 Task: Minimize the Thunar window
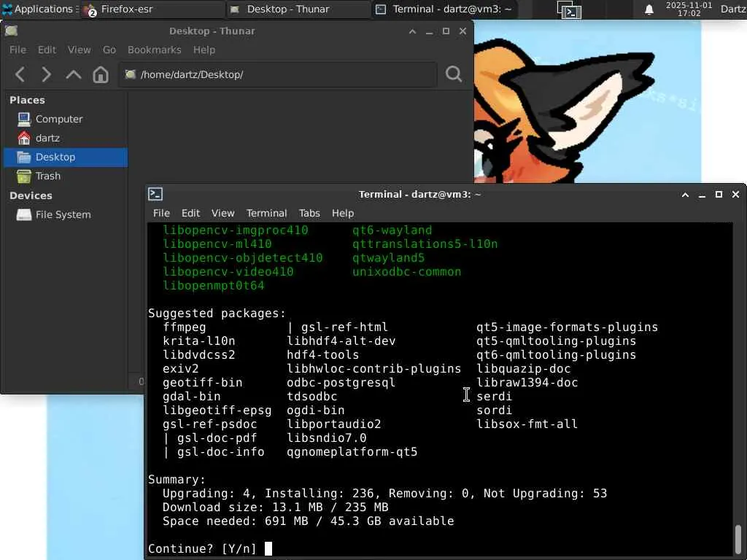(x=429, y=31)
